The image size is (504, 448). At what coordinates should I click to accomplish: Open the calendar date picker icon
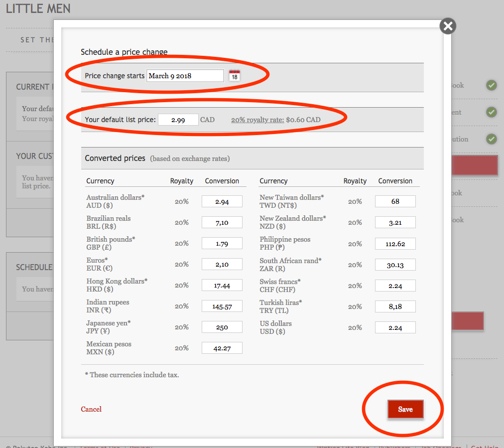click(234, 76)
